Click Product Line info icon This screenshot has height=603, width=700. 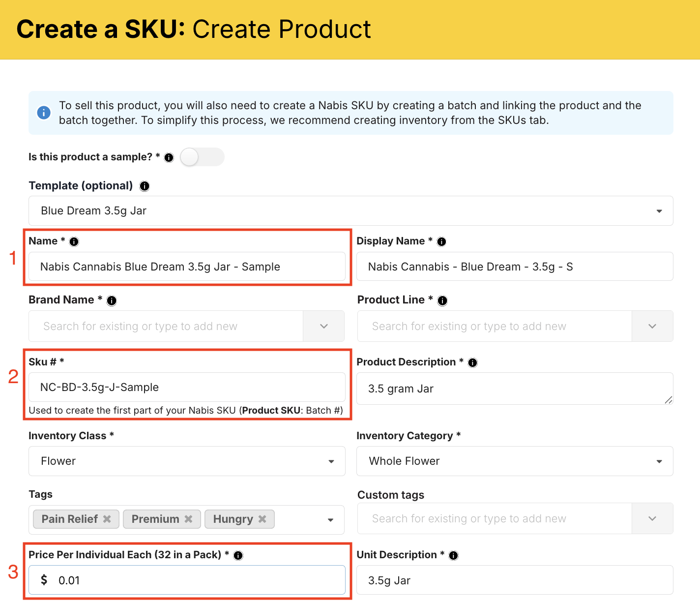click(x=442, y=301)
